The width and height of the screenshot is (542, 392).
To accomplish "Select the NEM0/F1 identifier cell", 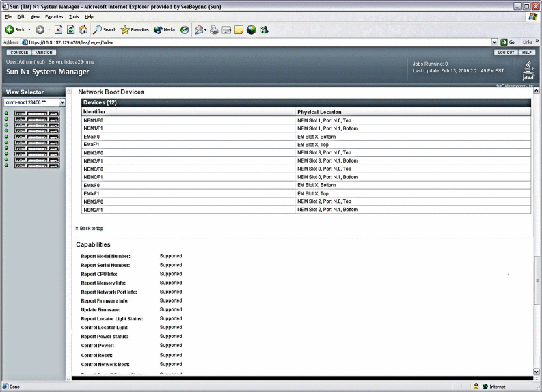I will (188, 177).
